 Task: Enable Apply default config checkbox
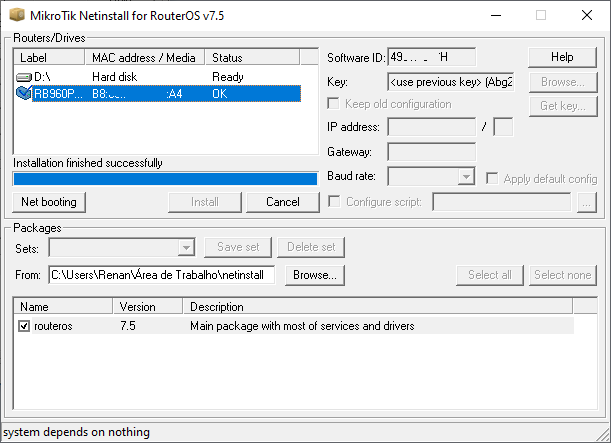(492, 178)
